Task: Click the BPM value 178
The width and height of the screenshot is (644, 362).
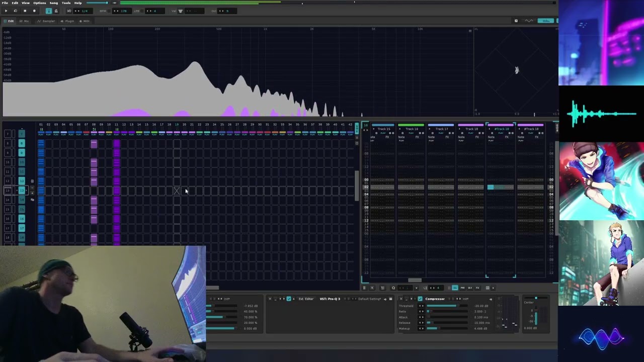Action: tap(123, 11)
